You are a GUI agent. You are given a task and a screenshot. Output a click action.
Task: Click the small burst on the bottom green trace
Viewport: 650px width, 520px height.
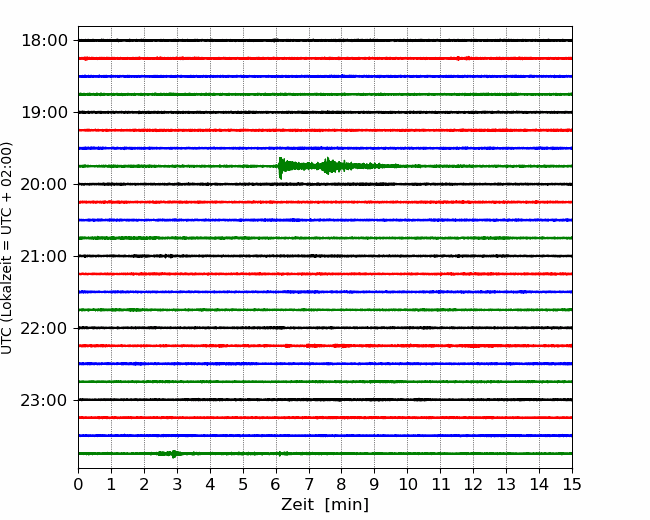click(x=174, y=454)
